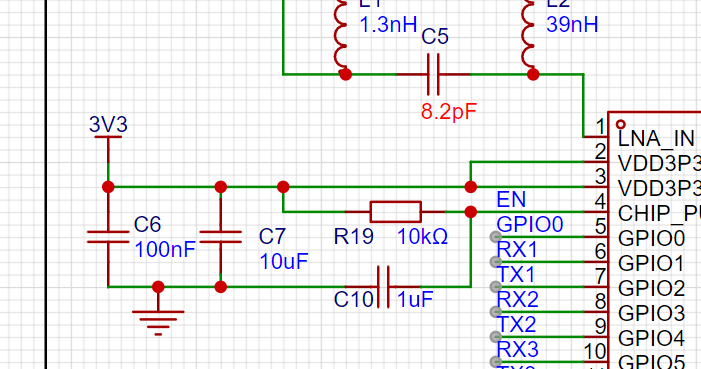Click the C7 designator text
The width and height of the screenshot is (701, 369).
point(272,237)
